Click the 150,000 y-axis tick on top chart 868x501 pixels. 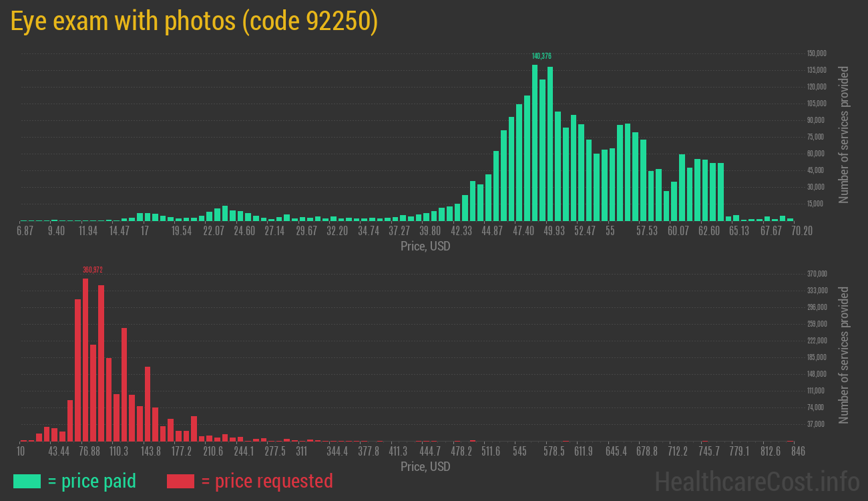[x=817, y=53]
